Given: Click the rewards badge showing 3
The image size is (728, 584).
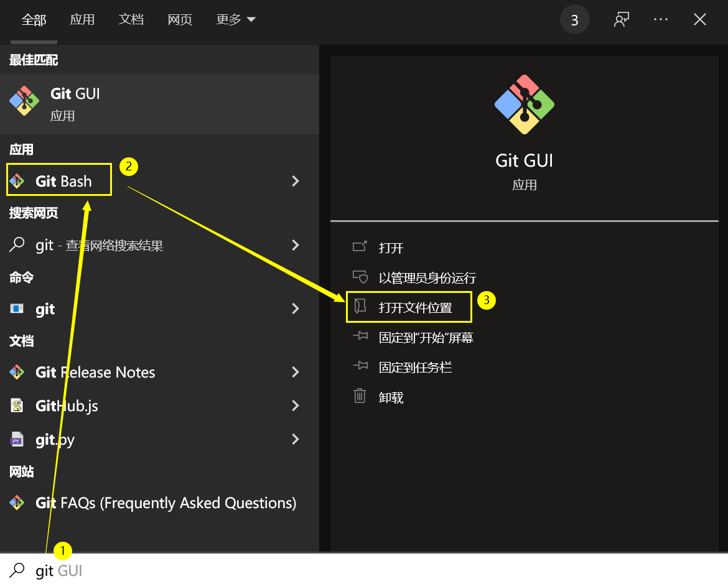Looking at the screenshot, I should (575, 20).
